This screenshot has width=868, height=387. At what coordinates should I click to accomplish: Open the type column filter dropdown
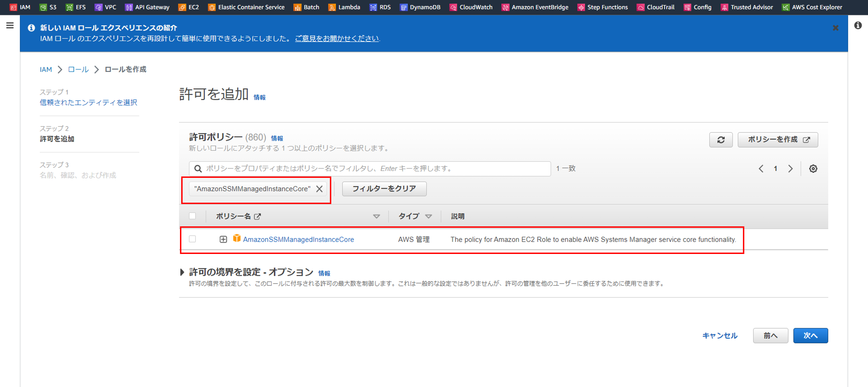[428, 216]
